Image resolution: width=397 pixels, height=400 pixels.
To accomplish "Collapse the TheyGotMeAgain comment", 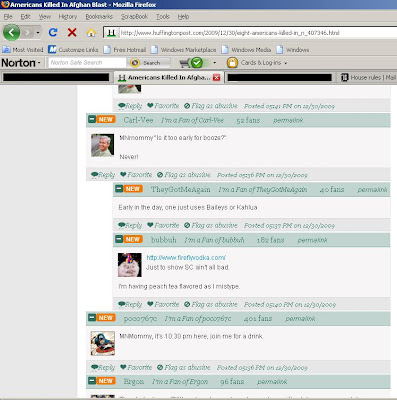I will [x=119, y=189].
